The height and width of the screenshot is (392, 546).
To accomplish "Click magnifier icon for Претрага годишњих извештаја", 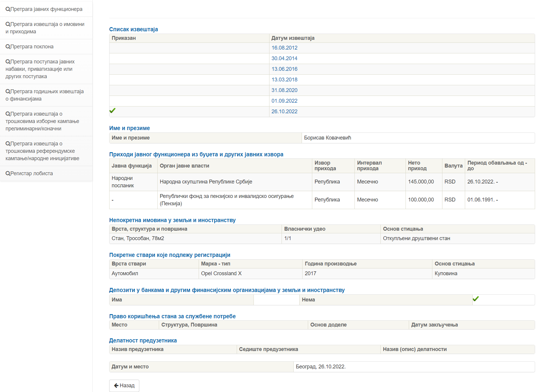I will (x=8, y=91).
